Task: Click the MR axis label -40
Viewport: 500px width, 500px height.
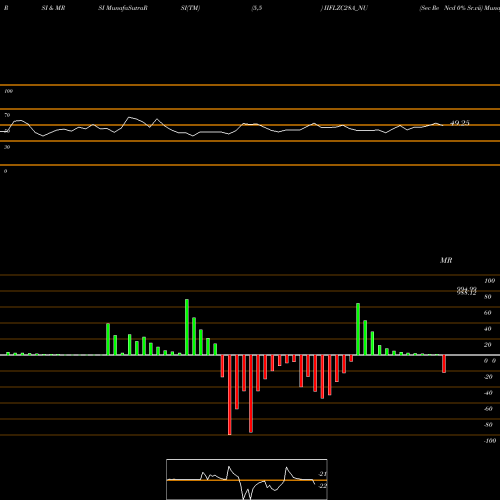Action: tap(488, 393)
